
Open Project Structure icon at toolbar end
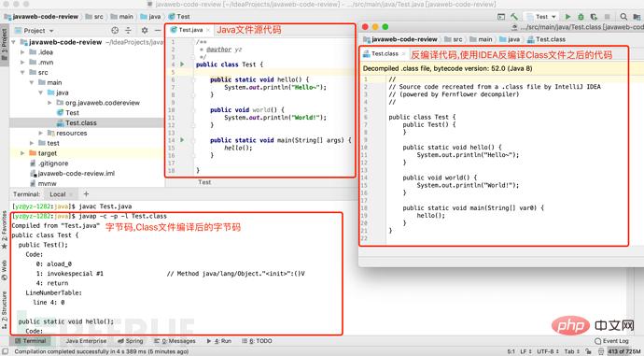(x=637, y=17)
